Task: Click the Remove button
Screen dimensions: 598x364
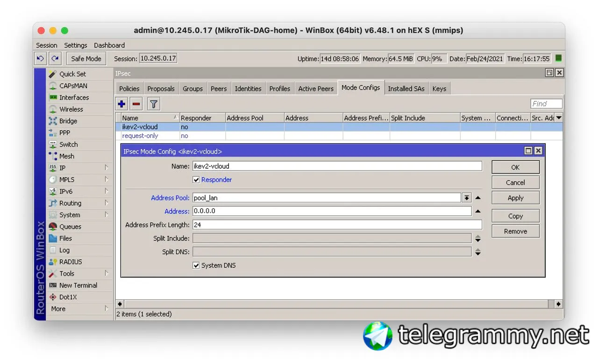Action: tap(515, 231)
